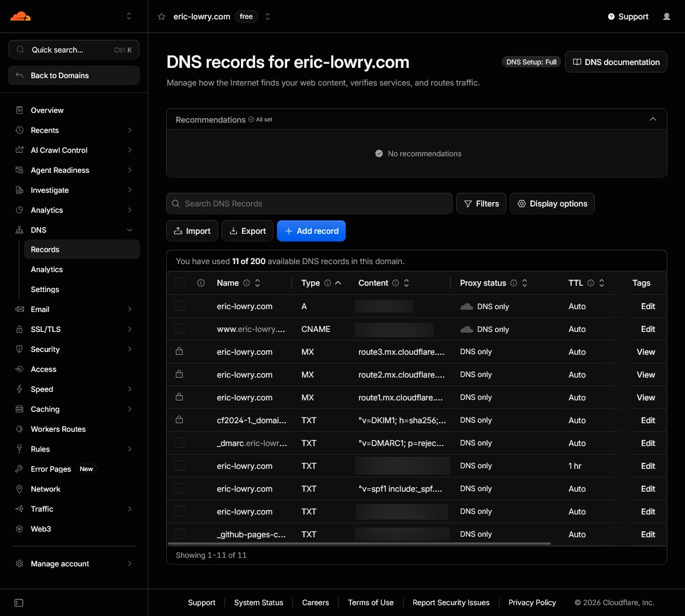Click the Name column info icon

pyautogui.click(x=247, y=283)
